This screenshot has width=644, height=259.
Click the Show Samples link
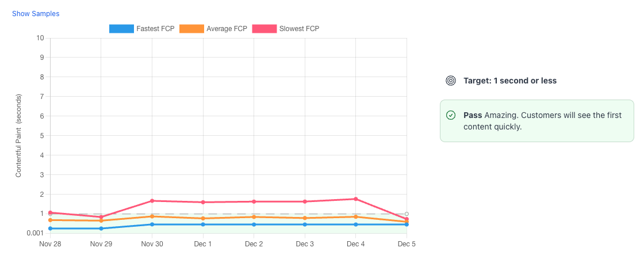[36, 13]
